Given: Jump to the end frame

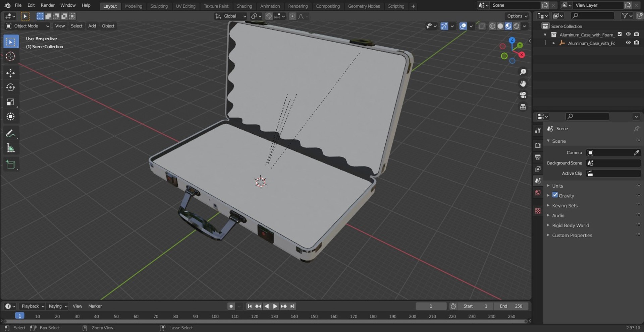Looking at the screenshot, I should coord(292,306).
